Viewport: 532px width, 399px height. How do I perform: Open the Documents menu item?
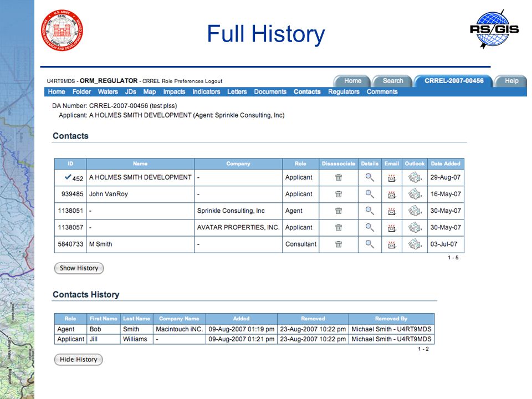(x=270, y=91)
